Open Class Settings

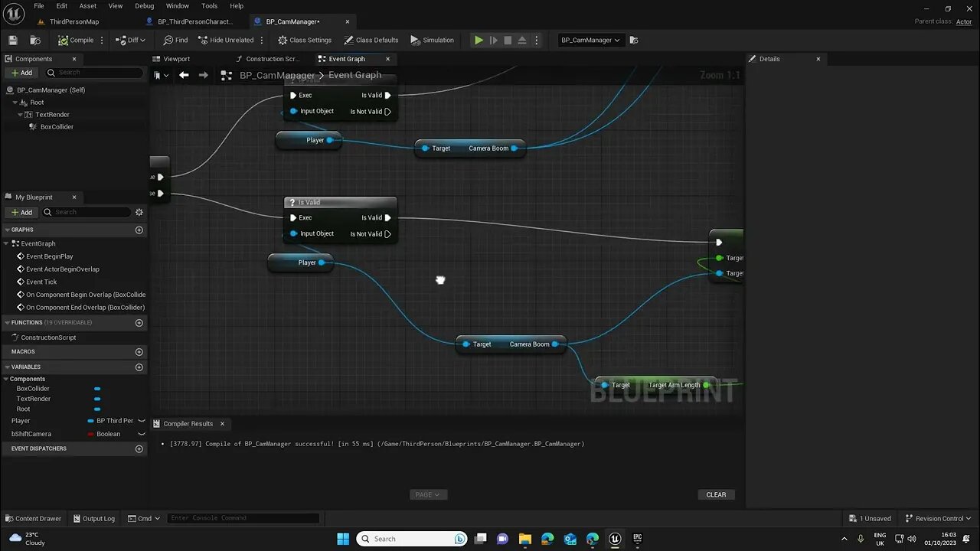[305, 40]
